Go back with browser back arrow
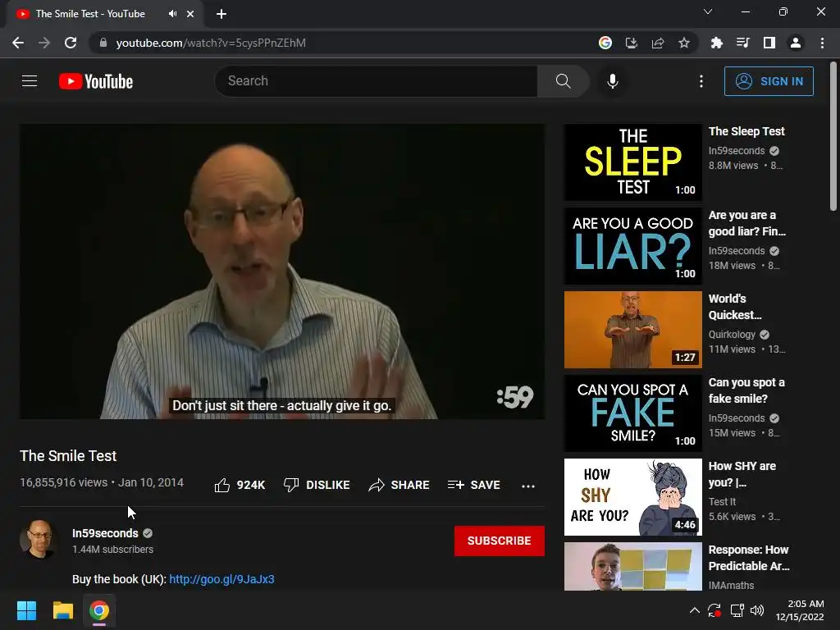 (x=18, y=43)
